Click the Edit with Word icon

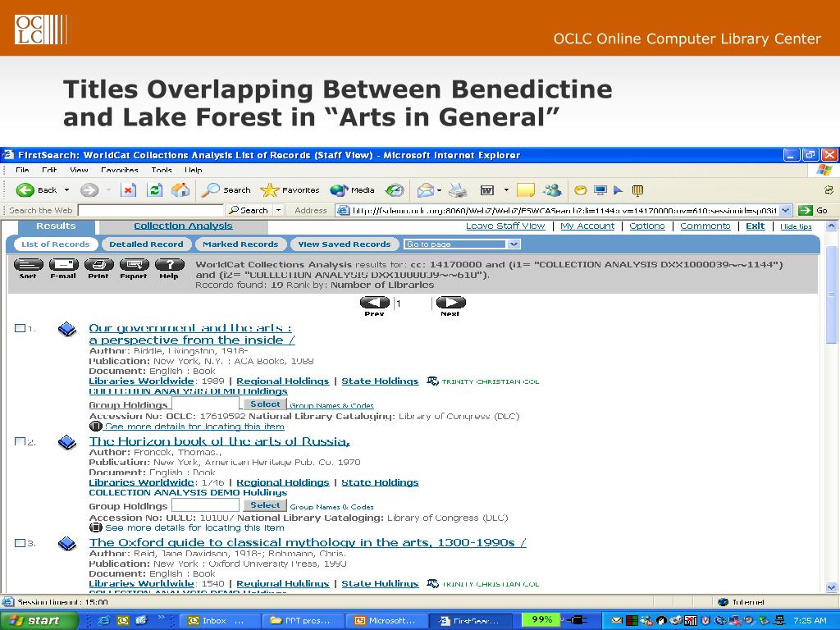pos(487,189)
